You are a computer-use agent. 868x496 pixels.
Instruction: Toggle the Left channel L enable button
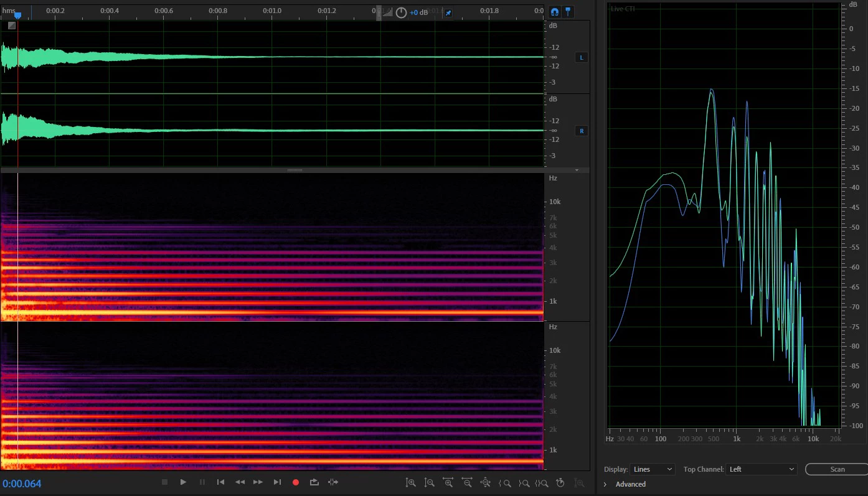coord(582,58)
